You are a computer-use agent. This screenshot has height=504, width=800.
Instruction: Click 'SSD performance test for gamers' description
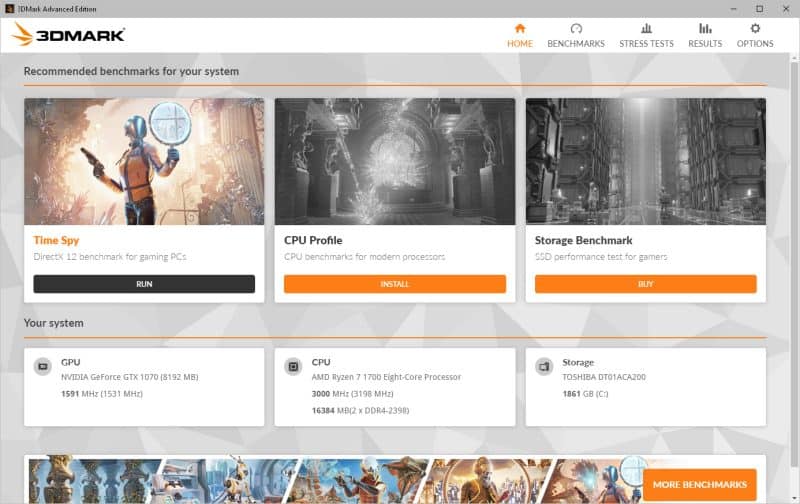601,257
